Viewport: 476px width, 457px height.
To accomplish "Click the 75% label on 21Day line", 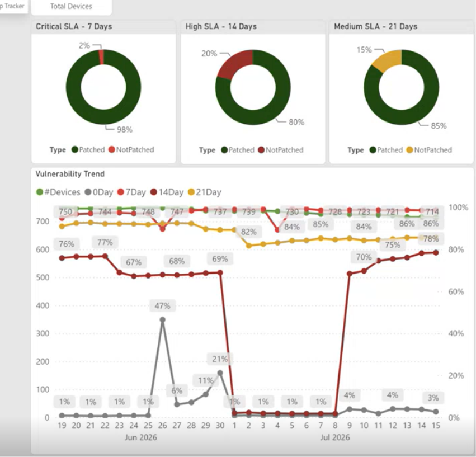I will [x=393, y=245].
